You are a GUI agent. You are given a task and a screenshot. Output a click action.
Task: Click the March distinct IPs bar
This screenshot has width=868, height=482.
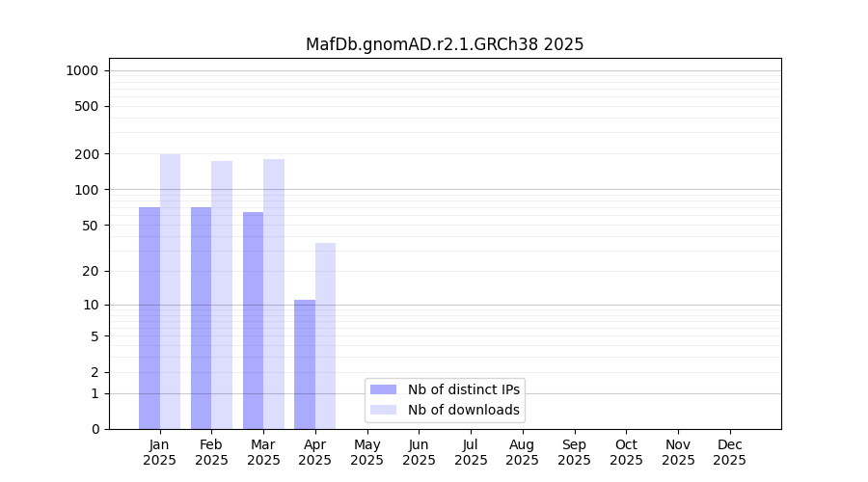coord(253,320)
